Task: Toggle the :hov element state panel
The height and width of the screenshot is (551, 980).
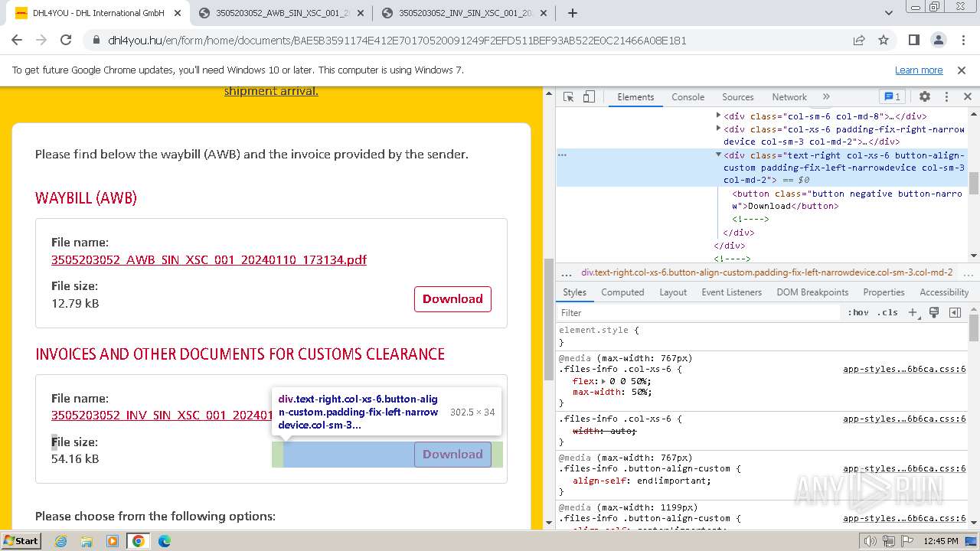Action: 857,313
